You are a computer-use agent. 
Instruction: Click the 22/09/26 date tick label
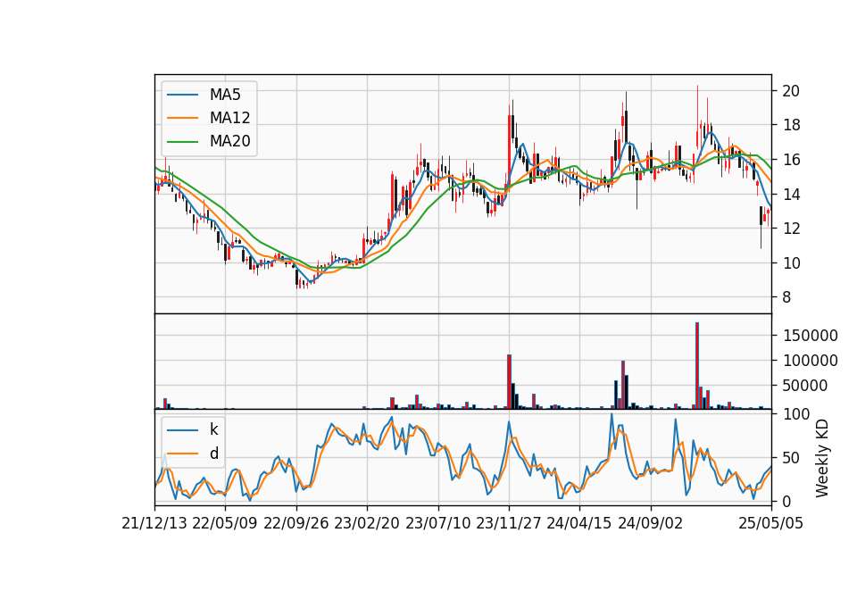(x=296, y=523)
